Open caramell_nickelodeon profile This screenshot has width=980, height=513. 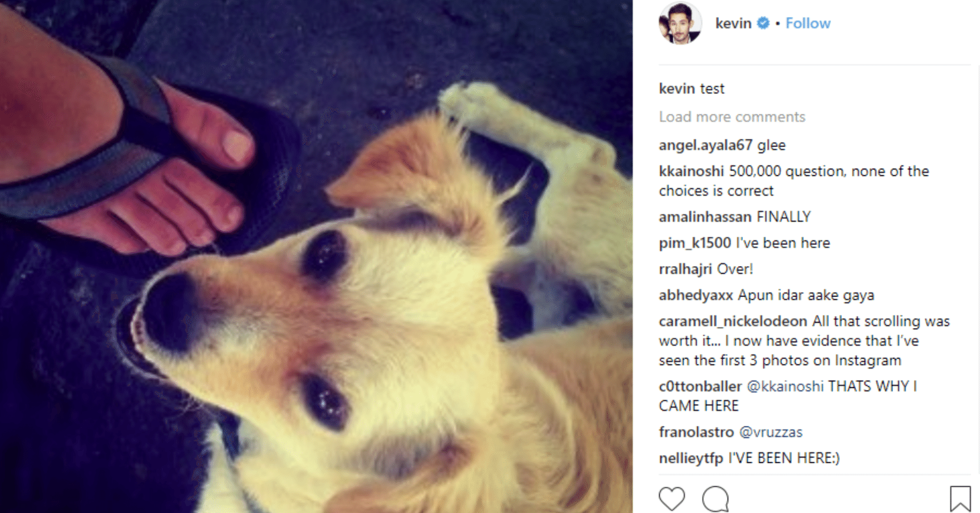[x=732, y=321]
